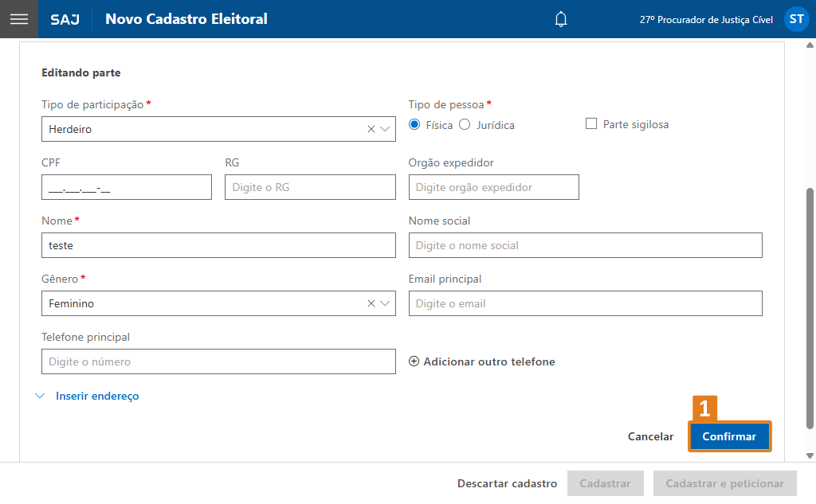Image resolution: width=816 pixels, height=504 pixels.
Task: Clear the Herdeiro participation type selection
Action: coord(371,129)
